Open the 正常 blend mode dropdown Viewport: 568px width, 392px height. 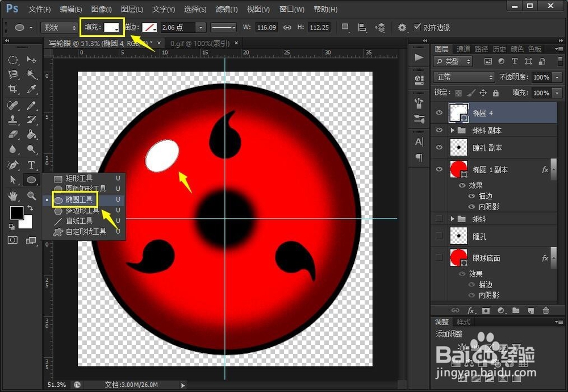tap(464, 77)
